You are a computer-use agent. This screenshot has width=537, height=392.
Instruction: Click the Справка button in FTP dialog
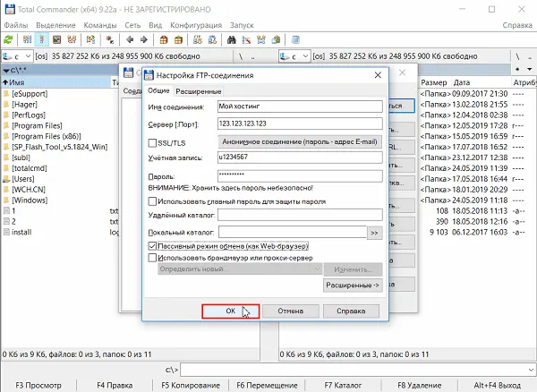351,311
